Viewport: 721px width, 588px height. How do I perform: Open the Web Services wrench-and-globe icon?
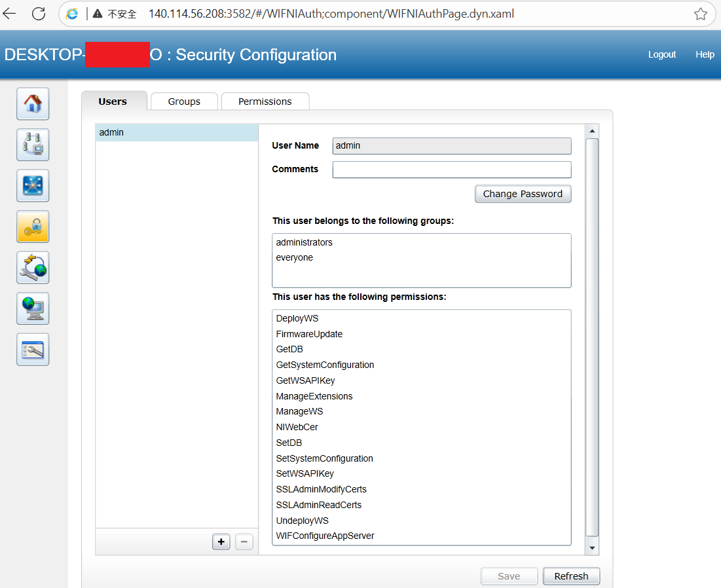tap(33, 268)
